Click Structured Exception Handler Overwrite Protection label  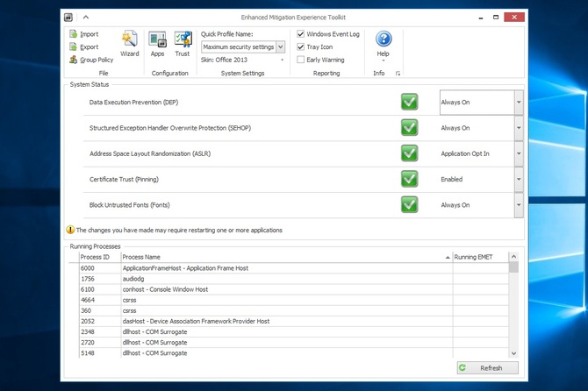170,128
